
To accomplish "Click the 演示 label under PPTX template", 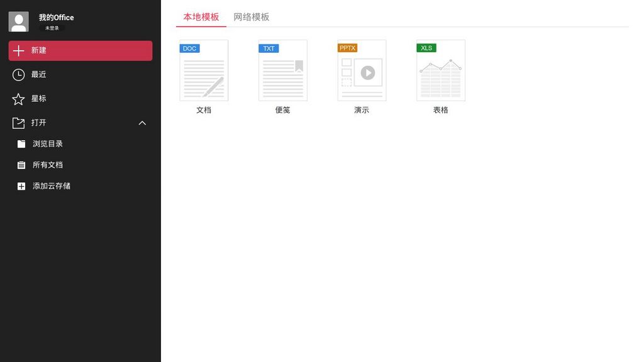I will click(362, 110).
